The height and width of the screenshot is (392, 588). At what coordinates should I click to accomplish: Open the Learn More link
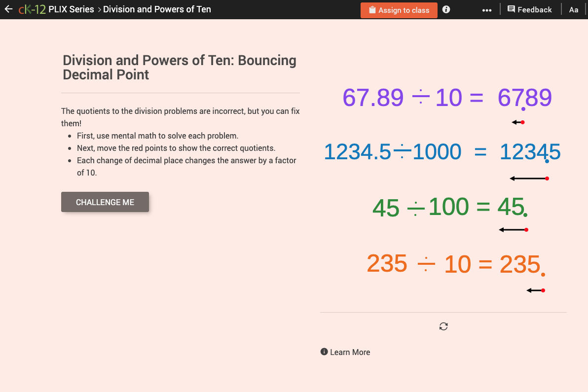350,352
